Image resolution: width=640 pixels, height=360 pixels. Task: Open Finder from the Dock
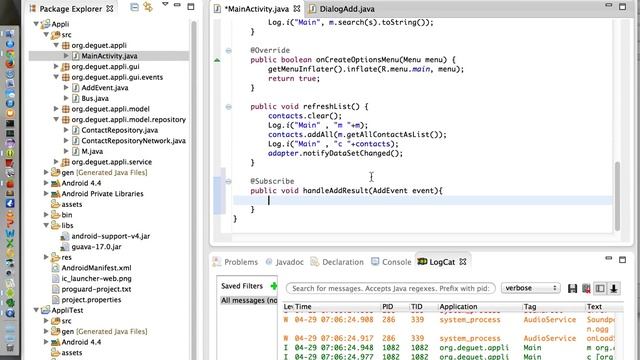[10, 34]
